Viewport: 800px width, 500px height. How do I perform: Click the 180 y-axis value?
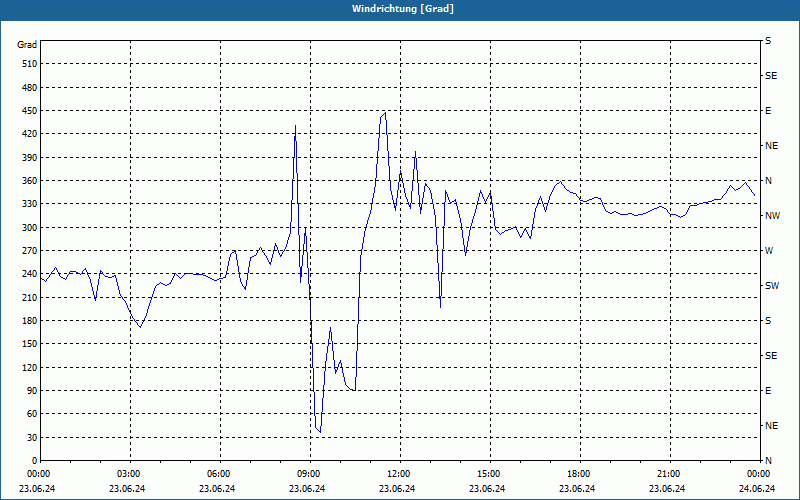[30, 321]
